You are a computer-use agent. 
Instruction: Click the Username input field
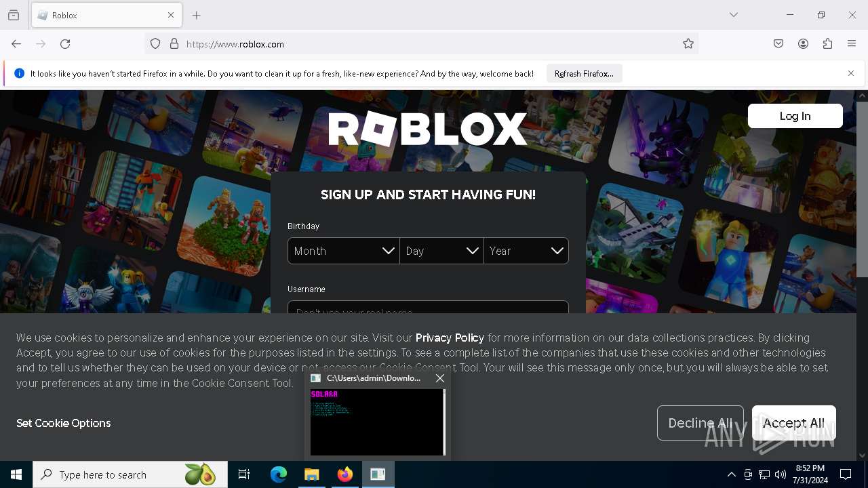click(x=428, y=307)
